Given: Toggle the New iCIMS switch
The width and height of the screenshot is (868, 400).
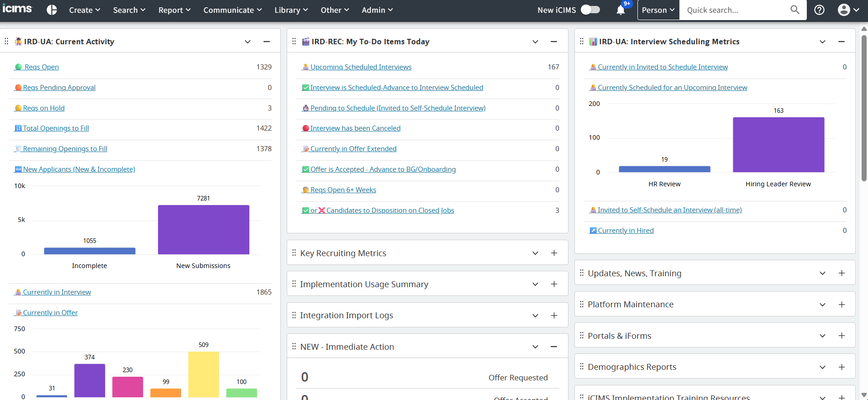Looking at the screenshot, I should click(x=590, y=10).
